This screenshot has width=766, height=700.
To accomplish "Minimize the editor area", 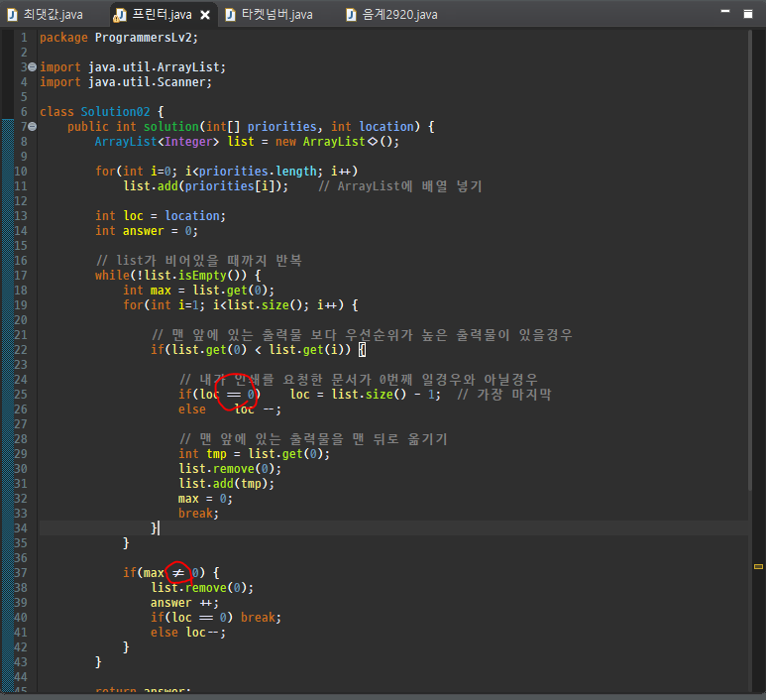I will 725,11.
